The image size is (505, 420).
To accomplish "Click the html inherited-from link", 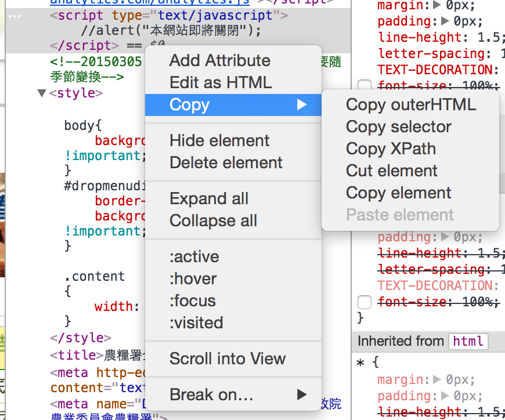I will [468, 341].
